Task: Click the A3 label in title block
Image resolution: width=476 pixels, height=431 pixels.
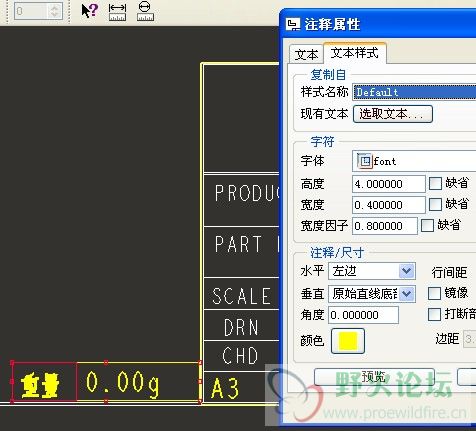Action: tap(225, 388)
